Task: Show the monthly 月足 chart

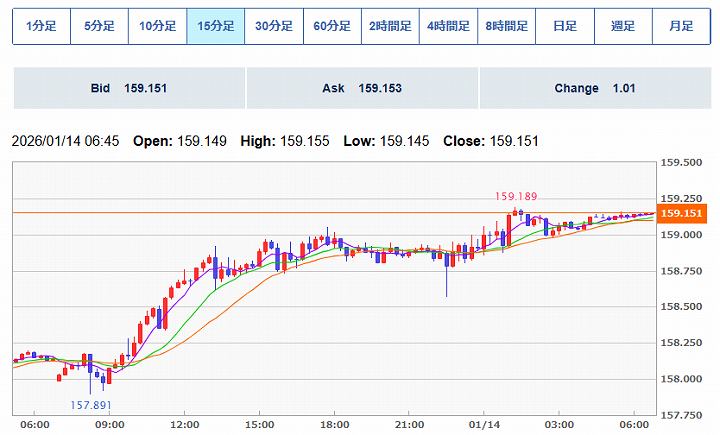Action: point(681,26)
